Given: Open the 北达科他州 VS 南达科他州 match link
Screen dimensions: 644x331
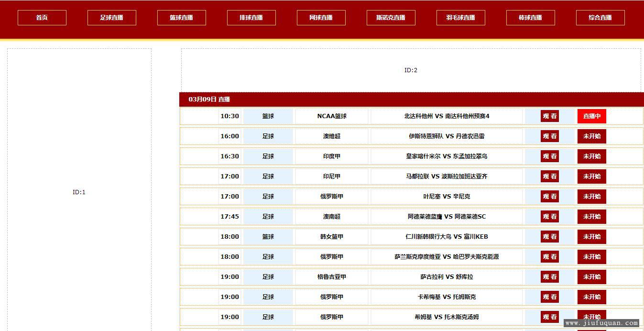Looking at the screenshot, I should pos(447,116).
